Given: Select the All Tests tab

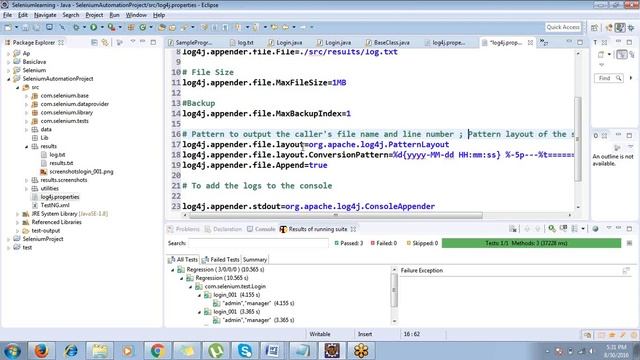Looking at the screenshot, I should (183, 260).
